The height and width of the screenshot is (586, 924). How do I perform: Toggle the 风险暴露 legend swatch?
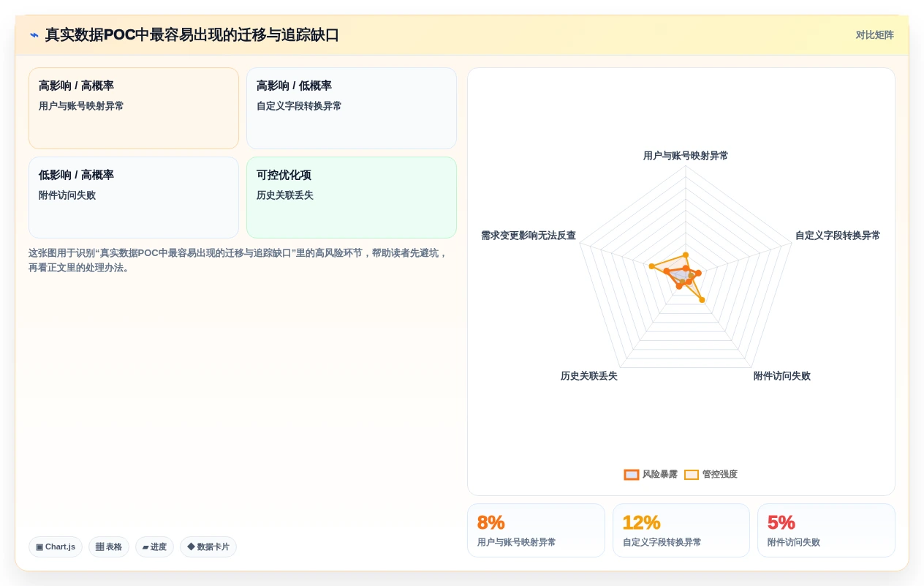(x=632, y=475)
